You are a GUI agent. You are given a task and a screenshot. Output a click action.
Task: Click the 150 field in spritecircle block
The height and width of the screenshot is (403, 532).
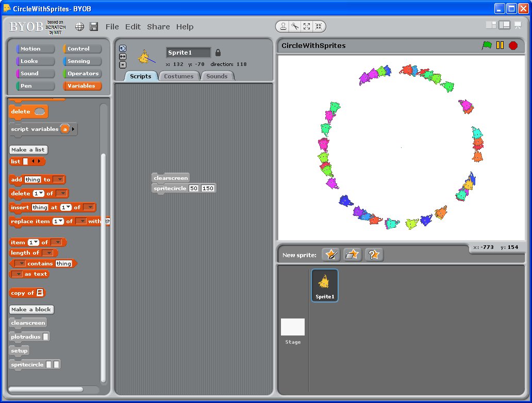coord(208,188)
